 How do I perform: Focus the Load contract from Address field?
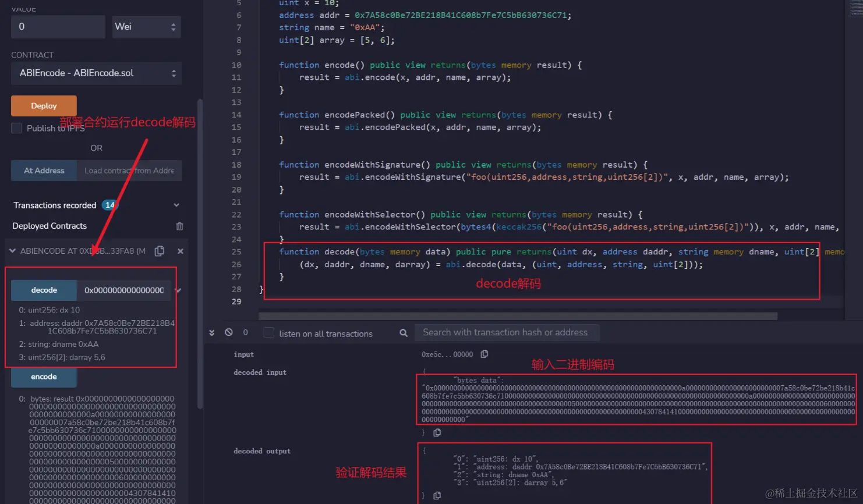[129, 171]
